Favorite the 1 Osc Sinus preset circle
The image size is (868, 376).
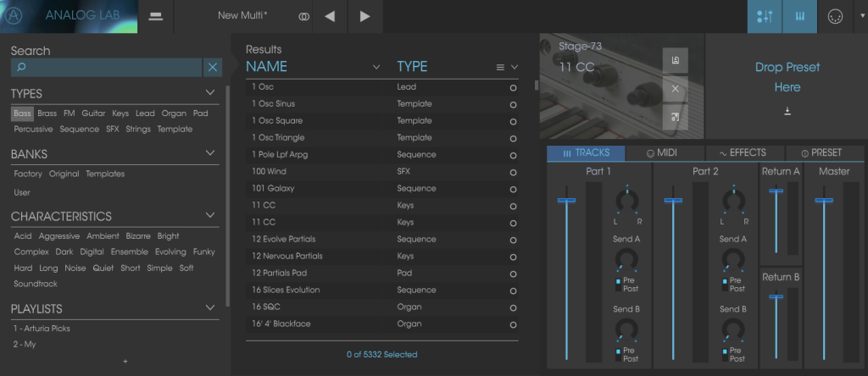[513, 104]
